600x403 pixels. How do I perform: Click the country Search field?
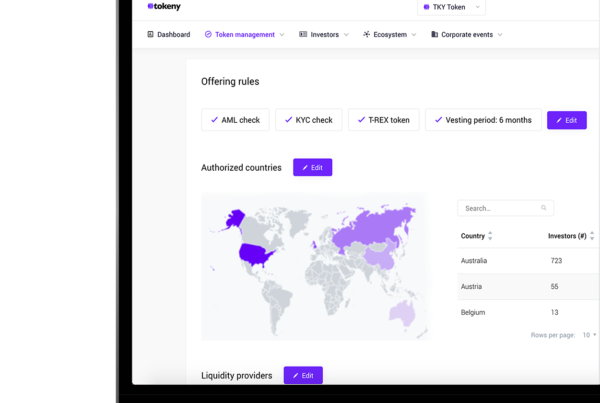tap(505, 208)
